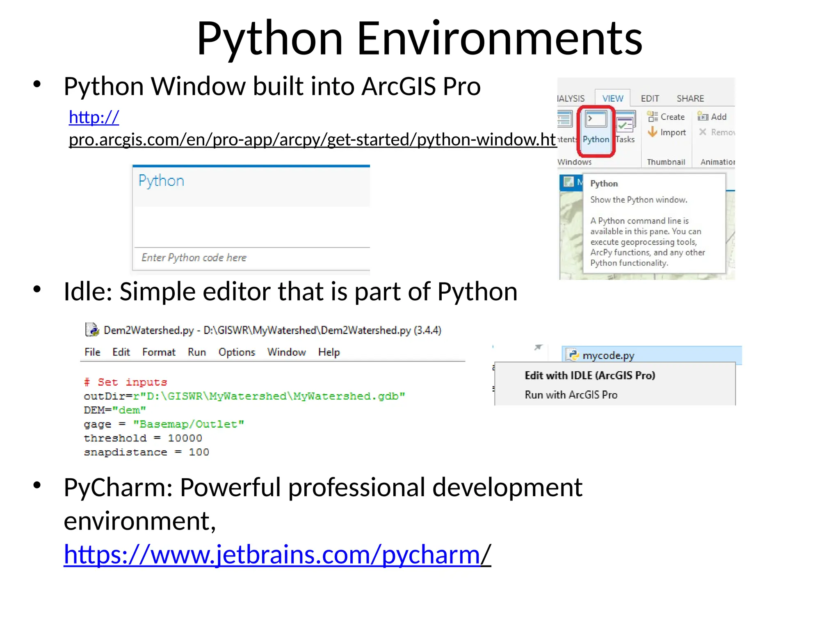
Task: Click the '# Set inputs' comment line
Action: (x=126, y=382)
